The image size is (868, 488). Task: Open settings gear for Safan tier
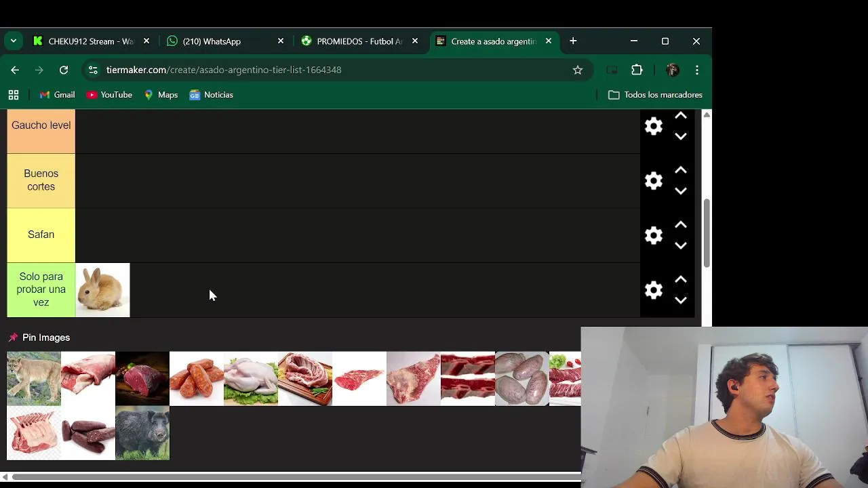[x=654, y=235]
